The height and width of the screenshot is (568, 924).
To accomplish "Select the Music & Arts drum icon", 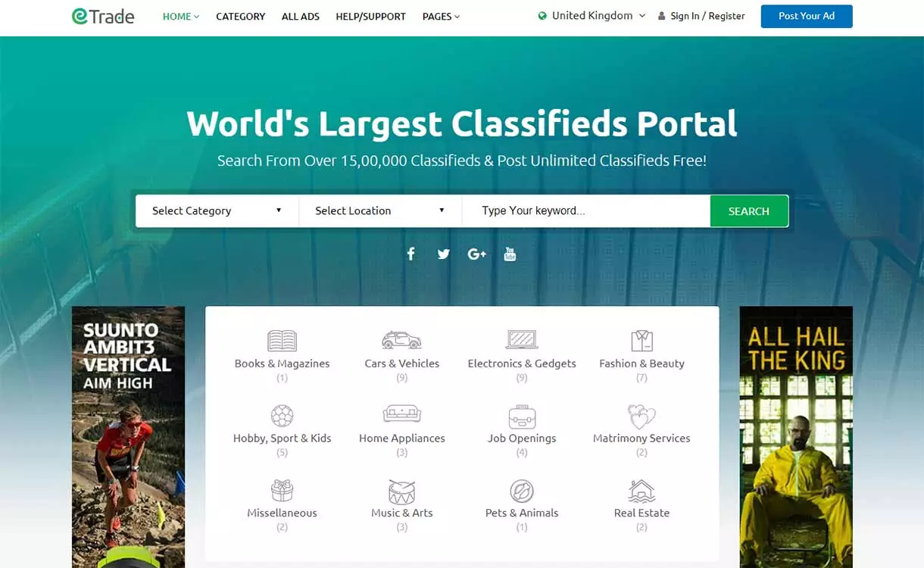I will pyautogui.click(x=401, y=489).
